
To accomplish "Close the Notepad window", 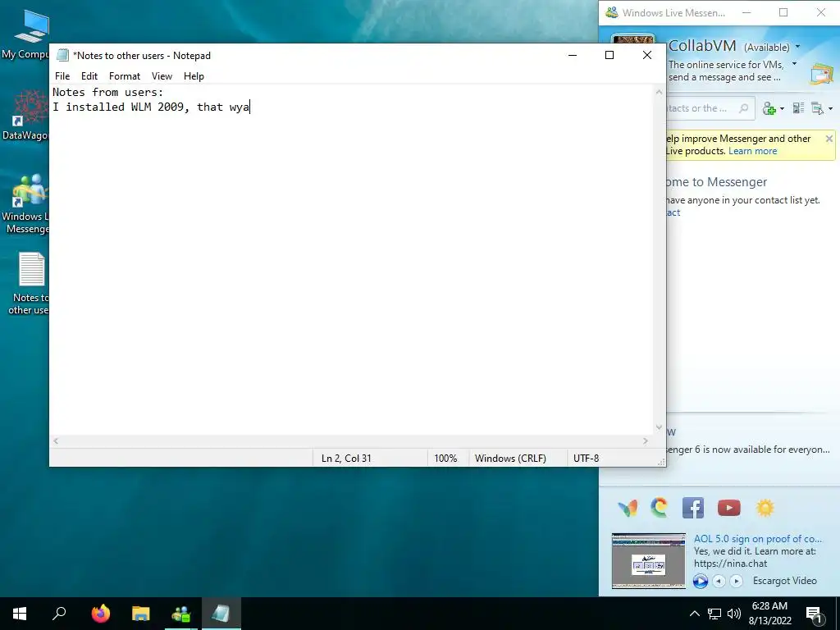I will pyautogui.click(x=646, y=55).
